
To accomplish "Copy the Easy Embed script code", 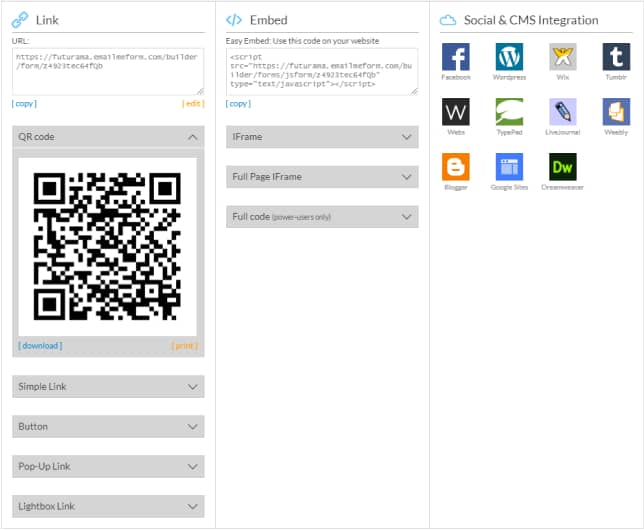I will (x=238, y=104).
